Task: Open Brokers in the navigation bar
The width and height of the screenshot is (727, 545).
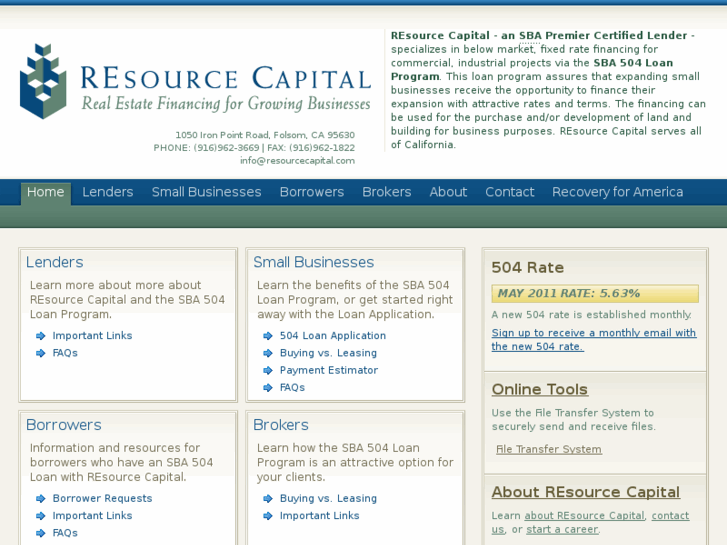Action: [x=387, y=192]
